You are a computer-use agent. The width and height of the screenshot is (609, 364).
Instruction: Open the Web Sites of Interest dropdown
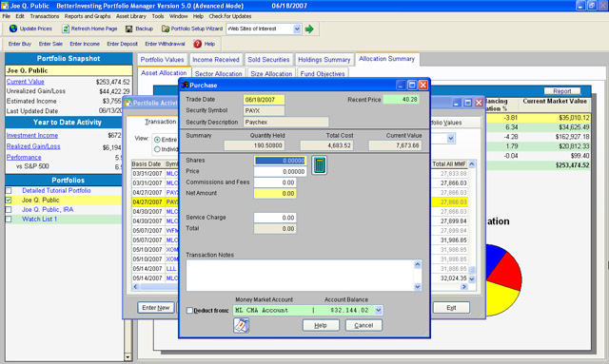pos(297,29)
